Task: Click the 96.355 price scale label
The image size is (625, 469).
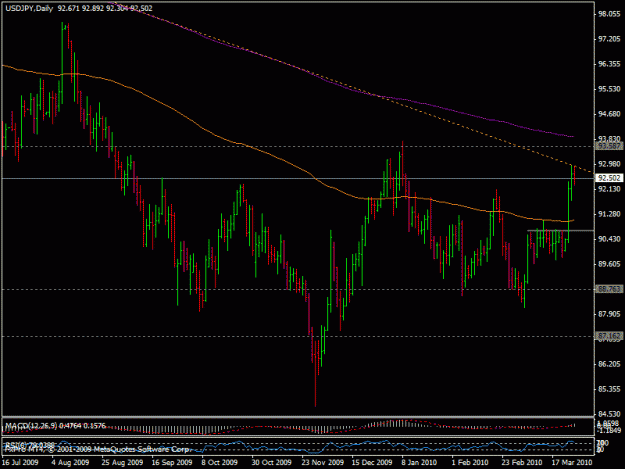Action: click(609, 64)
